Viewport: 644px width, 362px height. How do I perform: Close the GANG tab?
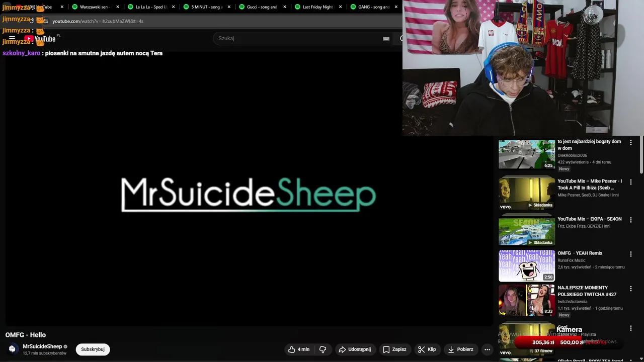coord(396,7)
